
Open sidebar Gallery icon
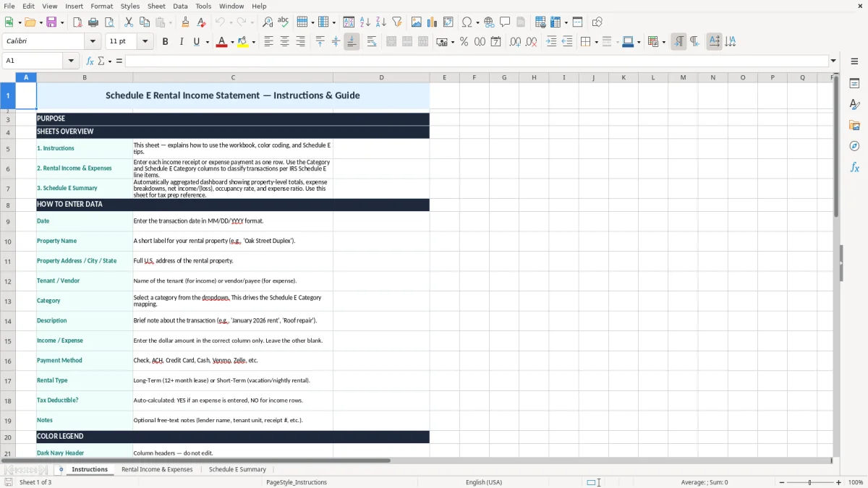click(x=854, y=125)
